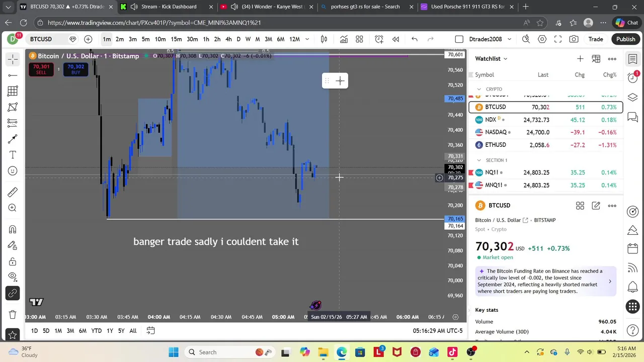Image resolution: width=644 pixels, height=362 pixels.
Task: Select the zoom in tool
Action: click(13, 208)
